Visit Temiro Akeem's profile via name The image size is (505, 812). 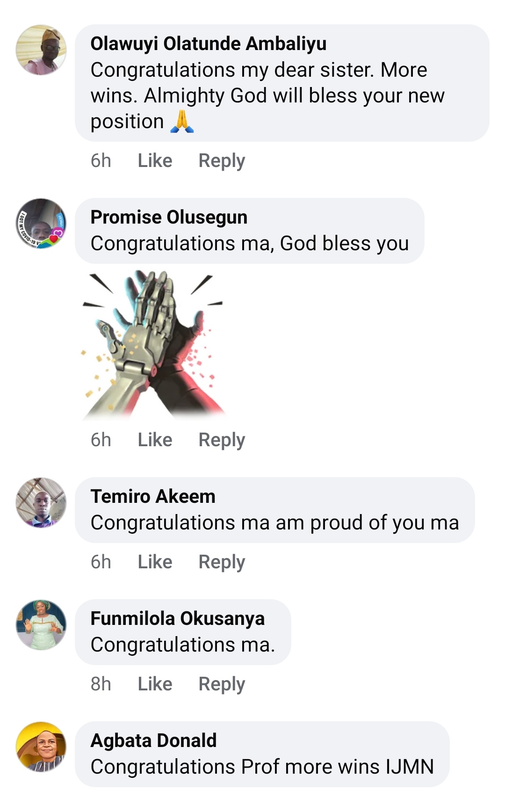click(x=153, y=496)
